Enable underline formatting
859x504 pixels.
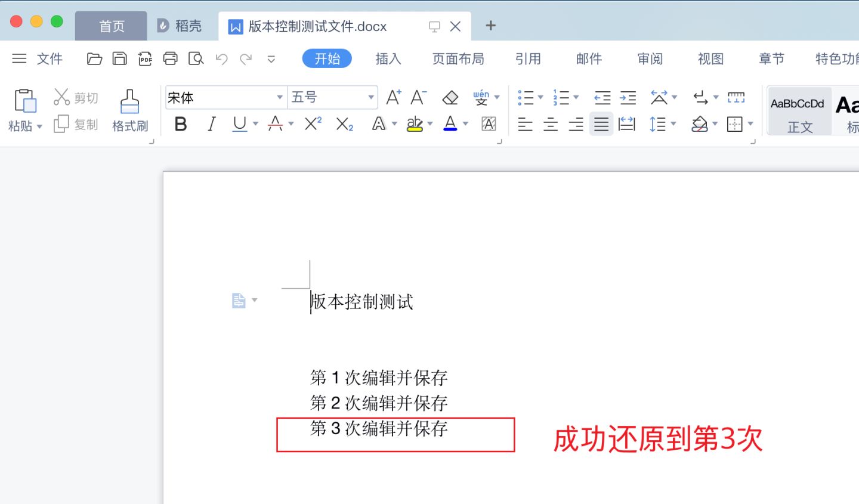(x=239, y=123)
